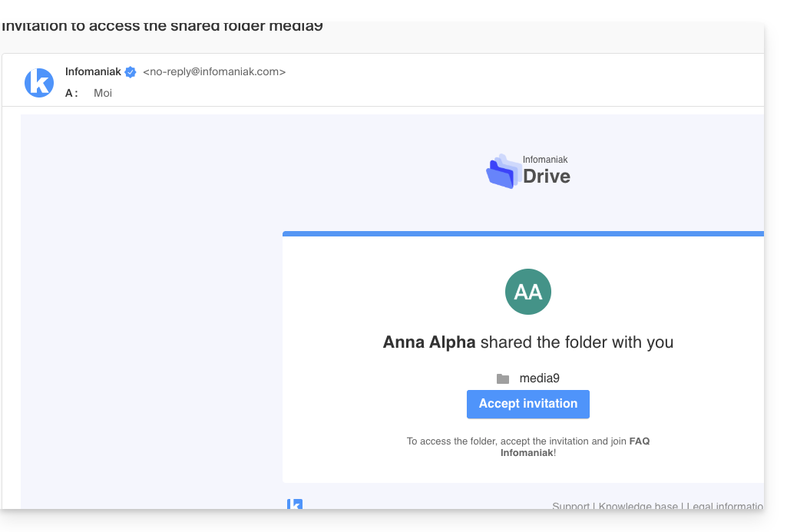Click the green AA avatar circle

tap(527, 292)
